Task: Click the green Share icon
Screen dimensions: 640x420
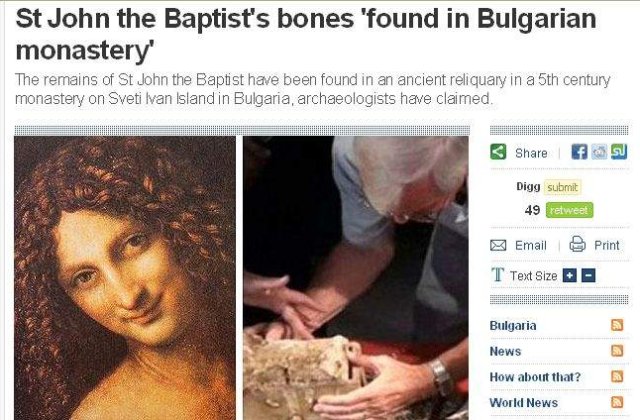Action: click(x=498, y=152)
